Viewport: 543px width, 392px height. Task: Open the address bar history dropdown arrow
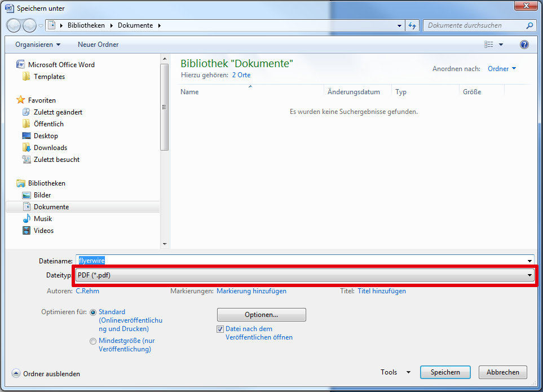tap(399, 25)
